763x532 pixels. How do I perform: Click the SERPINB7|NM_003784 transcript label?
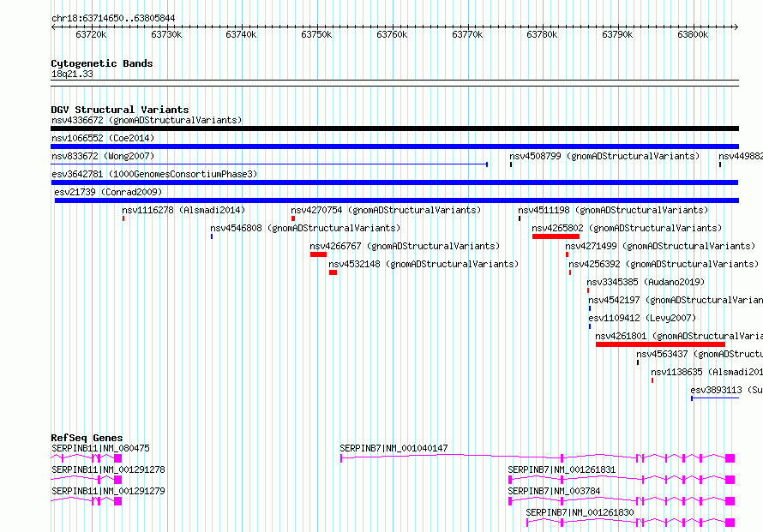[x=554, y=491]
